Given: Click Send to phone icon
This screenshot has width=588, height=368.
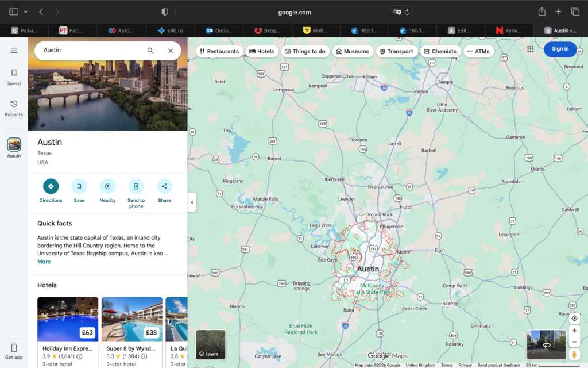Looking at the screenshot, I should (136, 186).
